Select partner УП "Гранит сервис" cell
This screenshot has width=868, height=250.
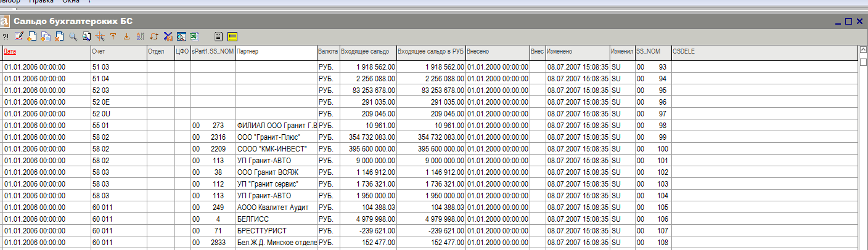(276, 183)
